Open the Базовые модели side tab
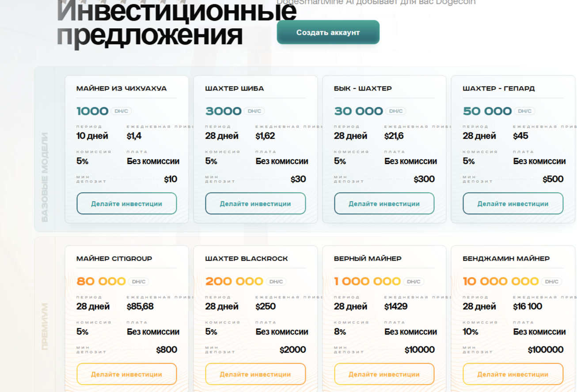Image resolution: width=577 pixels, height=392 pixels. (x=45, y=177)
